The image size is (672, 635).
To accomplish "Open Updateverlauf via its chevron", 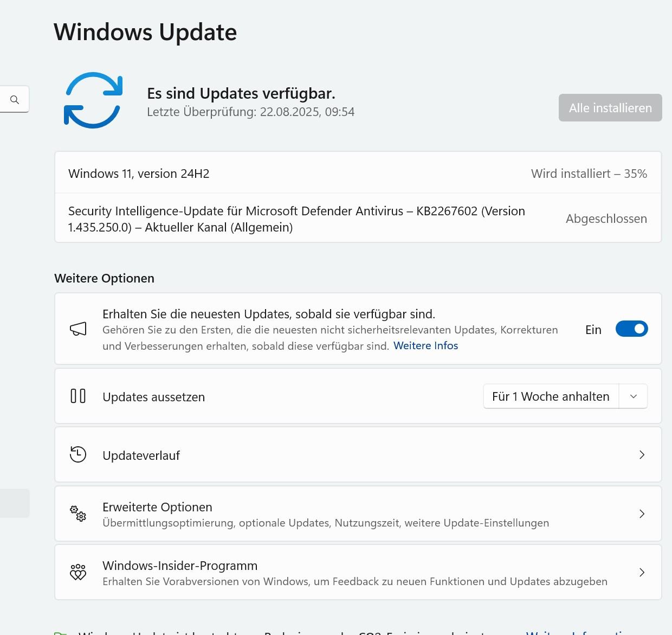I will [x=642, y=455].
